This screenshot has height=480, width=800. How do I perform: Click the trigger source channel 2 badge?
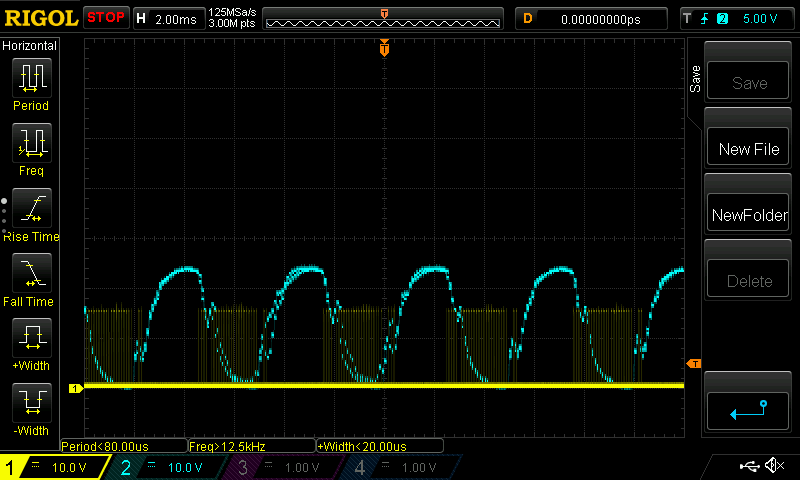pyautogui.click(x=722, y=19)
